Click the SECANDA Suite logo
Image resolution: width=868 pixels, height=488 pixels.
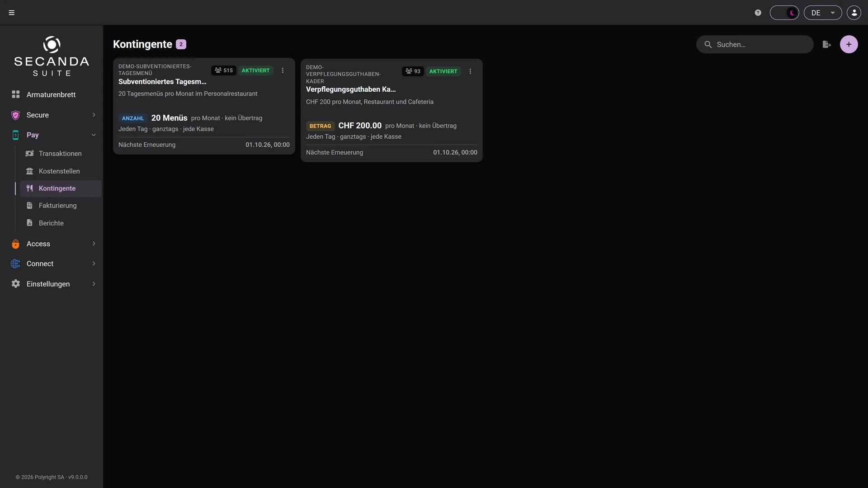tap(52, 56)
